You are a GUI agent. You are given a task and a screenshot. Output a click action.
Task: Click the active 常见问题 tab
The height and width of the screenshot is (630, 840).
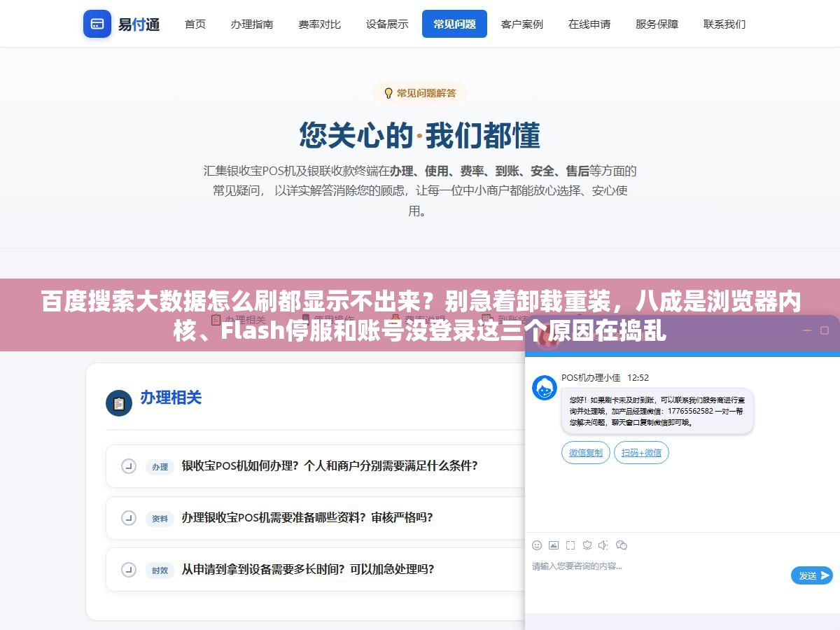point(454,24)
